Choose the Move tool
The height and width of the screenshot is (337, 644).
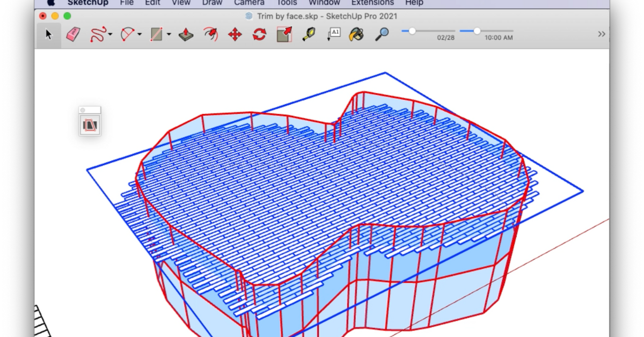pyautogui.click(x=235, y=35)
